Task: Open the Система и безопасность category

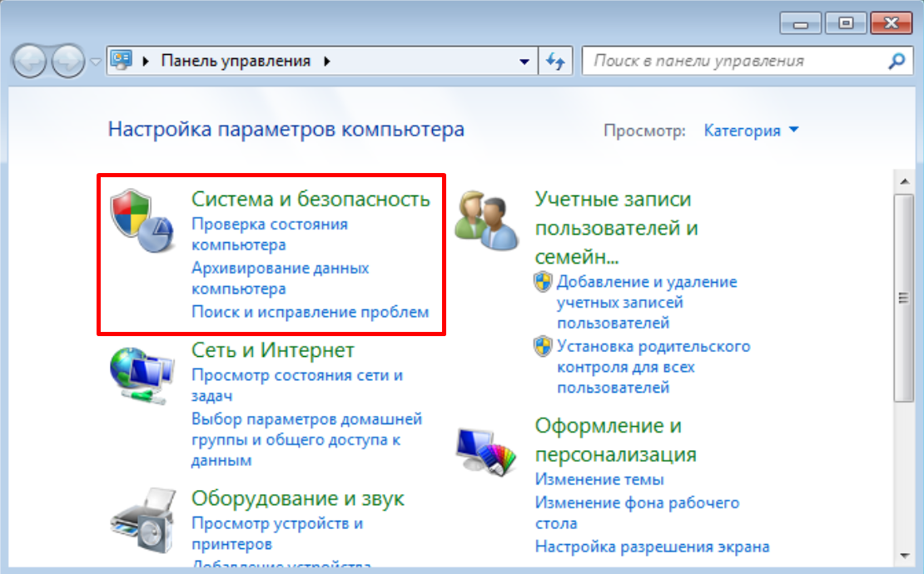Action: [x=310, y=199]
